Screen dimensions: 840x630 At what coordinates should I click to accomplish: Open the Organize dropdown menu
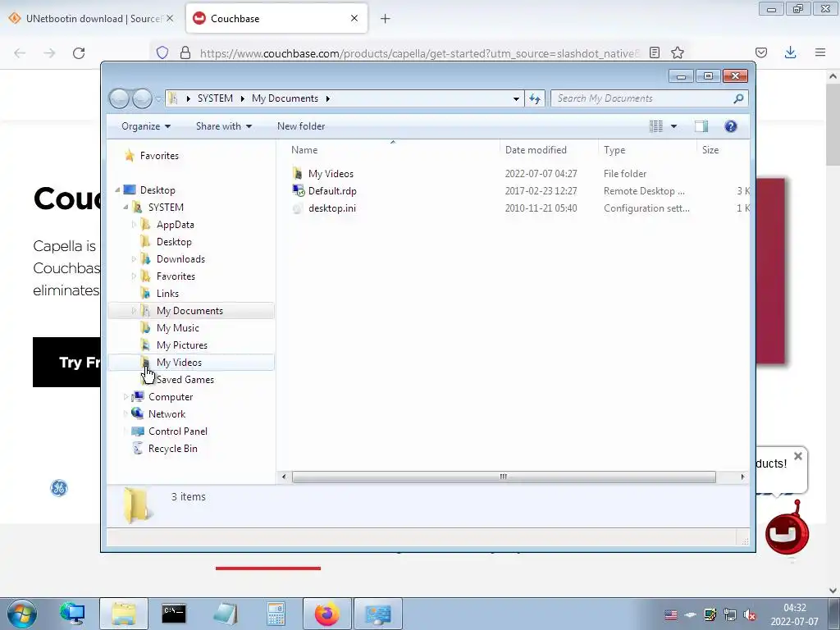tap(146, 126)
